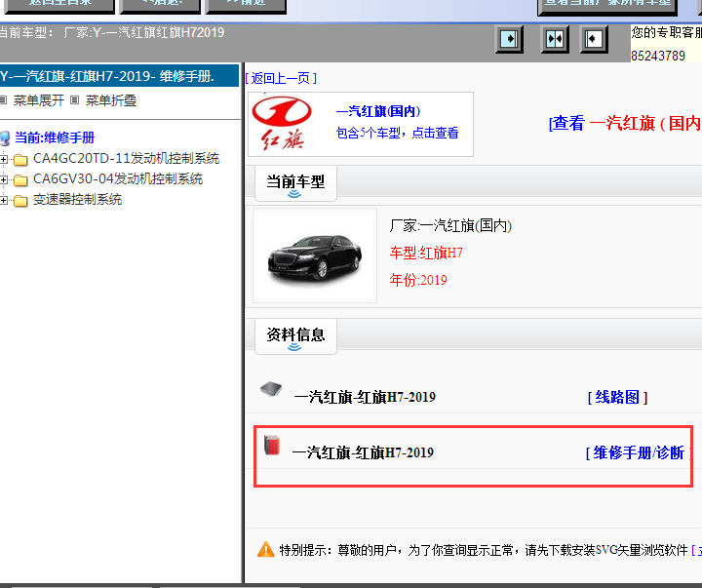Click the 特别提示 SVG download notice text
702x588 pixels.
[x=484, y=550]
